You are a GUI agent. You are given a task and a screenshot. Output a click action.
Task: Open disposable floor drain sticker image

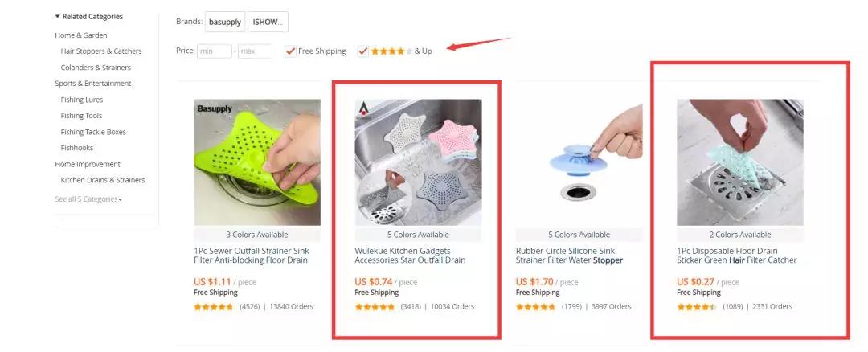coord(740,162)
